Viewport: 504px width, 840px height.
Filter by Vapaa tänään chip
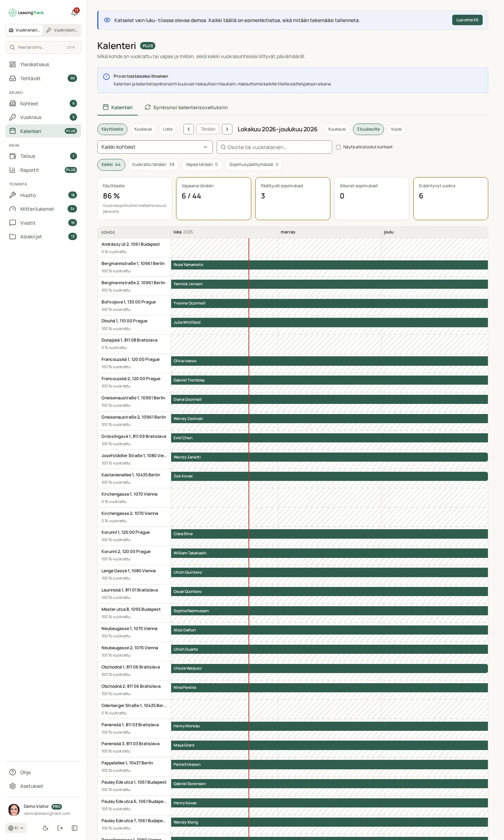click(202, 164)
